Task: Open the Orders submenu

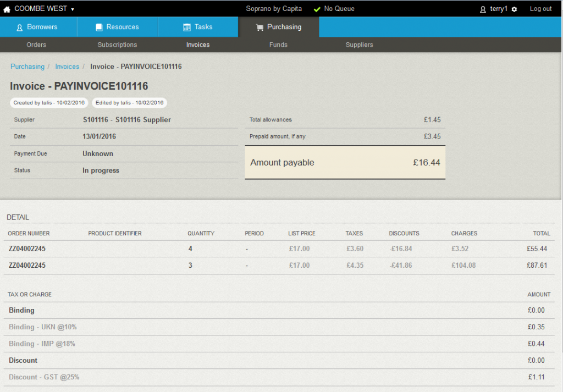Action: [x=36, y=45]
